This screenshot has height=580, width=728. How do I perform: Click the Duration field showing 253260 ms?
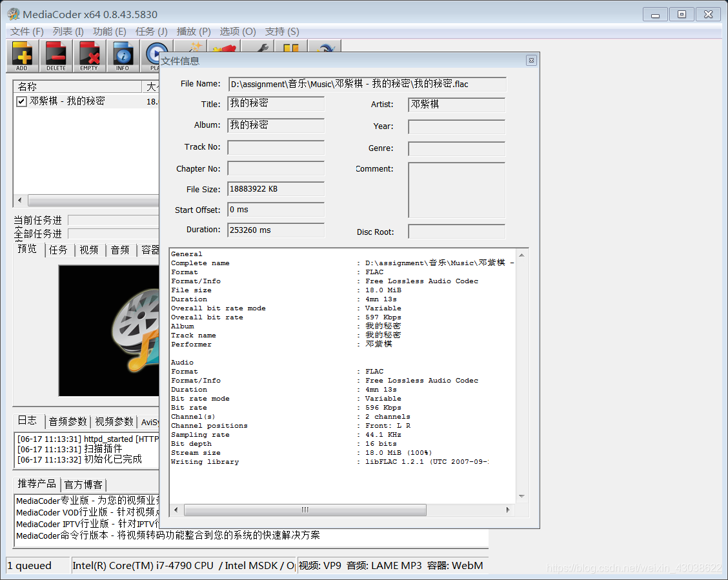tap(276, 230)
